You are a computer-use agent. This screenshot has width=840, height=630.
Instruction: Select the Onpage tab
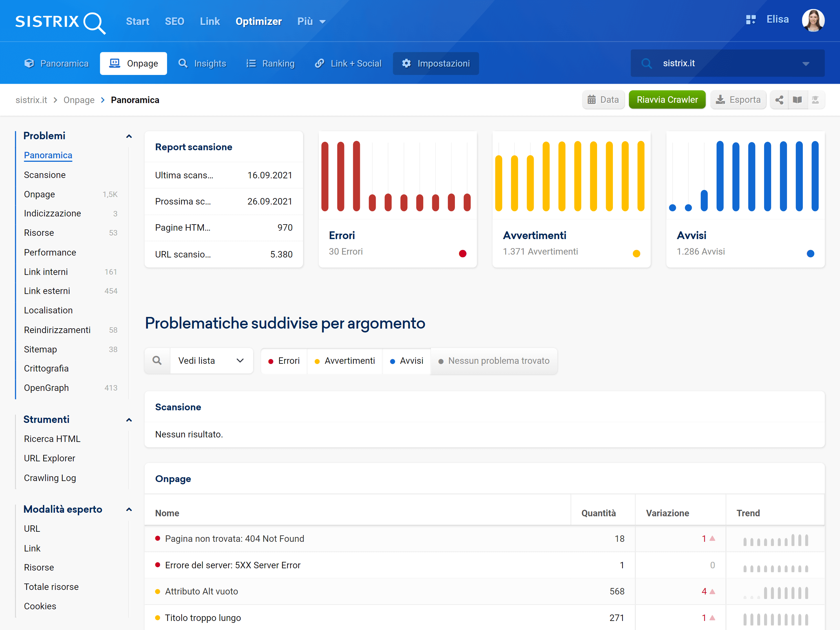click(133, 63)
